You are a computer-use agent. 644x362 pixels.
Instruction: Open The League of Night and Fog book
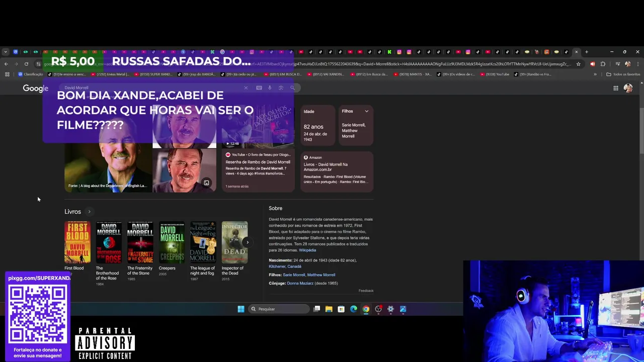coord(203,242)
